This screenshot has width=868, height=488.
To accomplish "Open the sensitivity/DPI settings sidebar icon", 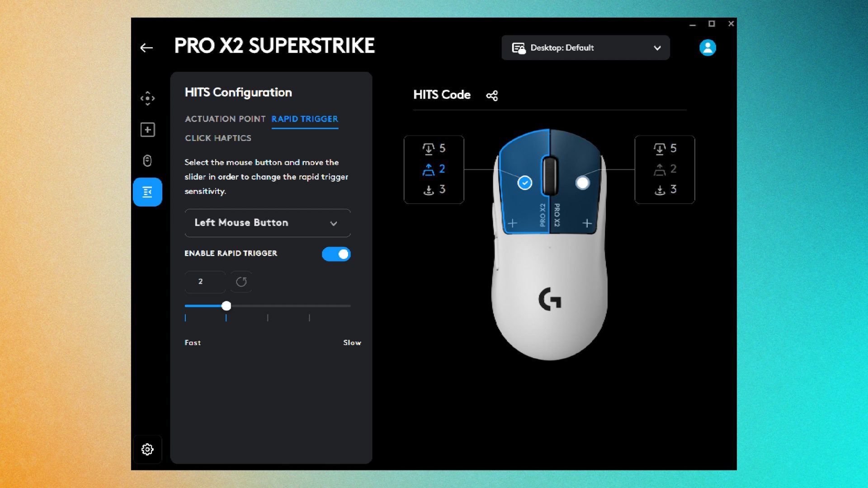I will 147,98.
